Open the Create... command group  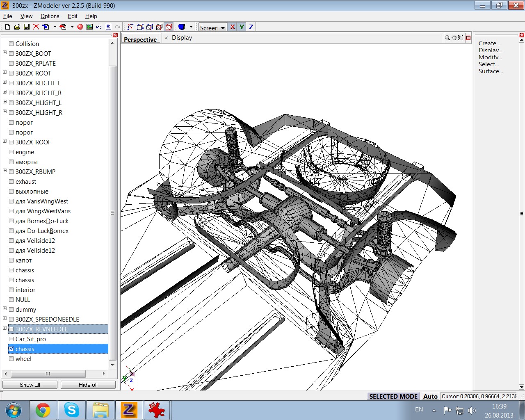(x=489, y=43)
